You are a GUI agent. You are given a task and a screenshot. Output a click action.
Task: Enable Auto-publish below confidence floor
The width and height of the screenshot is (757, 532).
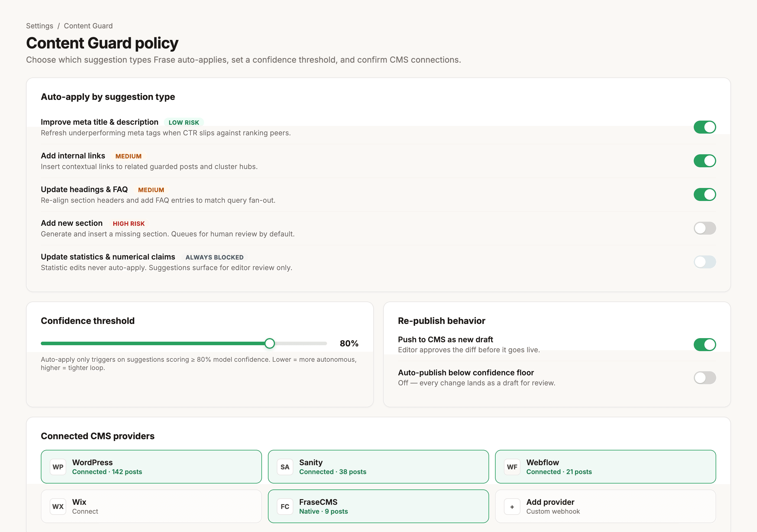point(705,378)
